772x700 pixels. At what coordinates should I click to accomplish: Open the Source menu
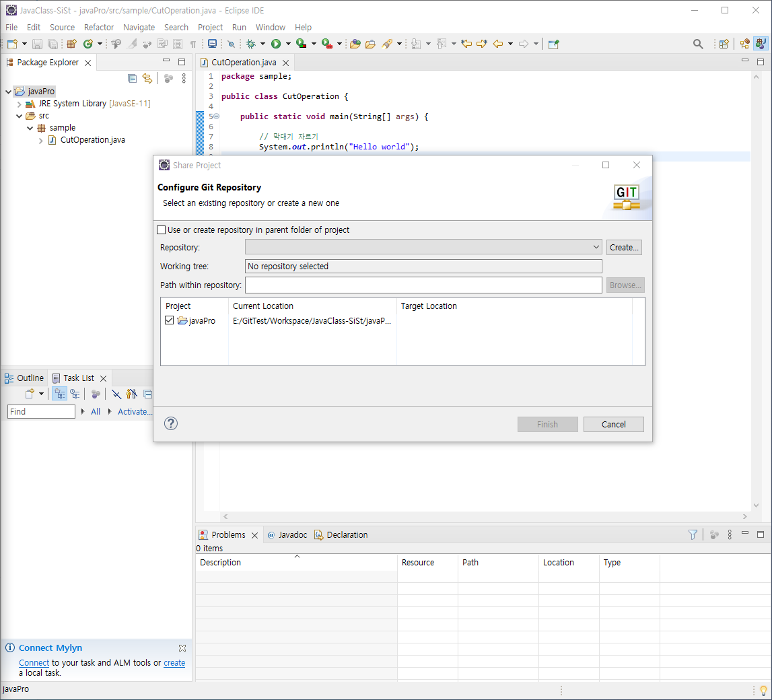[x=62, y=27]
